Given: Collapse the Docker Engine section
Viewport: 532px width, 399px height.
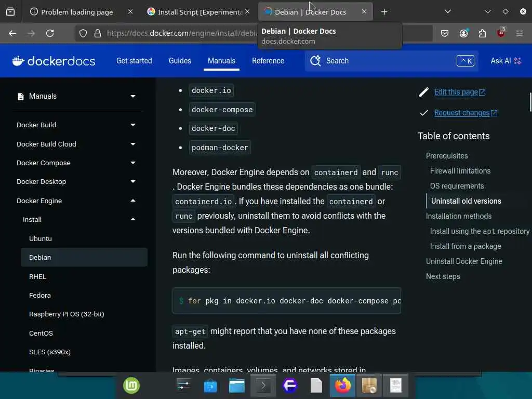Looking at the screenshot, I should click(x=133, y=201).
